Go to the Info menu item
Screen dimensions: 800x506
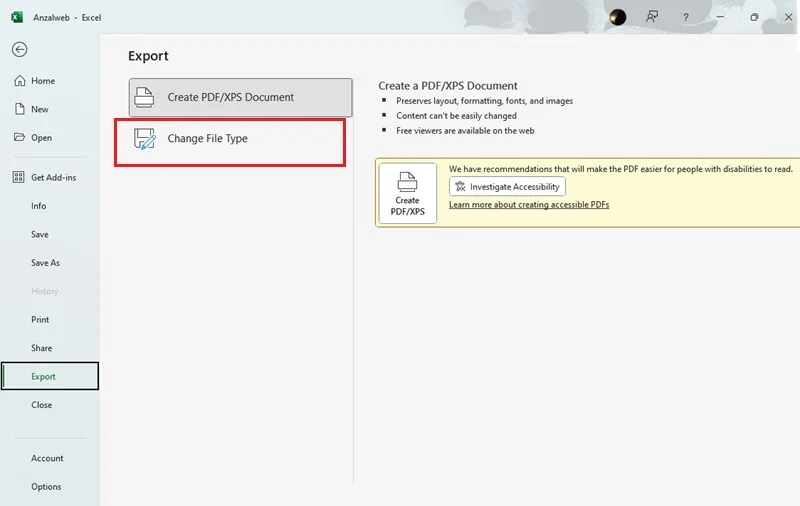[38, 206]
